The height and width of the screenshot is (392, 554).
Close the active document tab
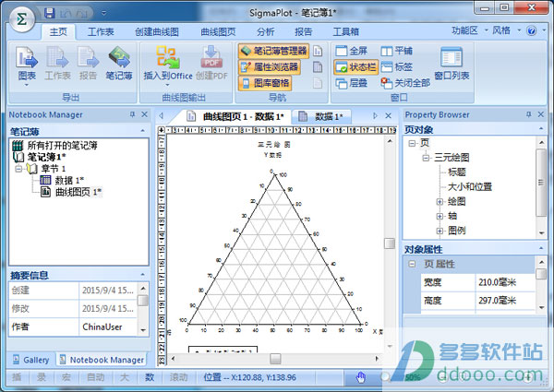click(x=389, y=115)
